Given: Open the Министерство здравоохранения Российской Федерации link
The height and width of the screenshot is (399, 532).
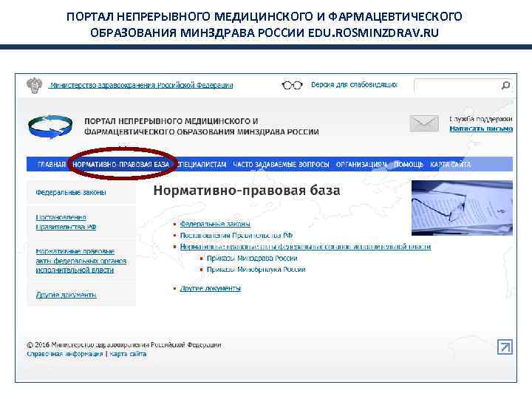Looking at the screenshot, I should (x=141, y=85).
